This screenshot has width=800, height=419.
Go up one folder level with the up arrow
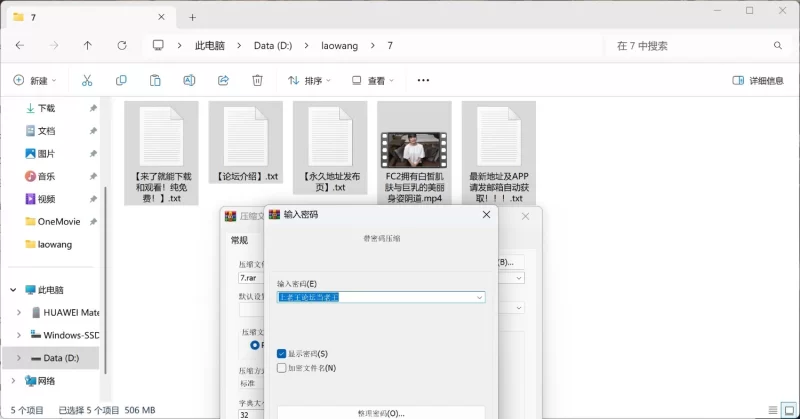pyautogui.click(x=88, y=46)
